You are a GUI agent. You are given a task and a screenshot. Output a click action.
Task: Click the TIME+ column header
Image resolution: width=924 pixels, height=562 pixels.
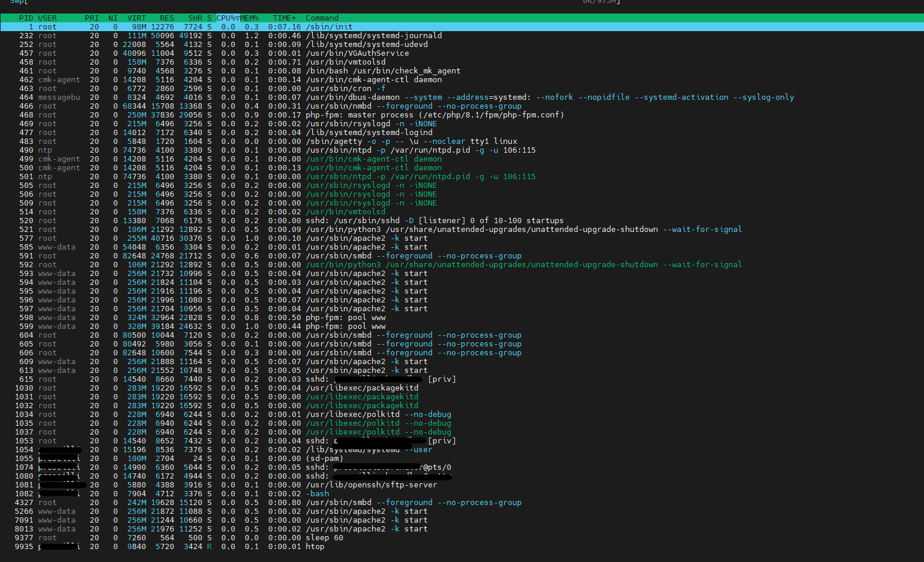tap(285, 18)
